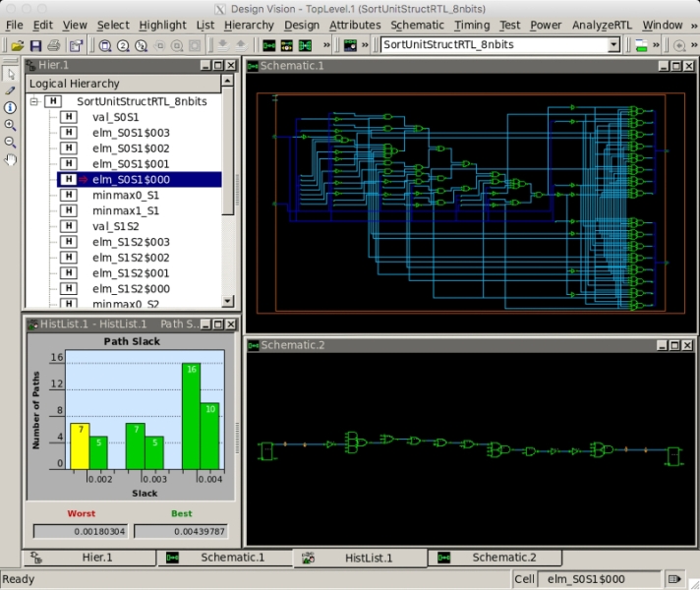Click the yellow worst-slack histogram bar

(80, 445)
